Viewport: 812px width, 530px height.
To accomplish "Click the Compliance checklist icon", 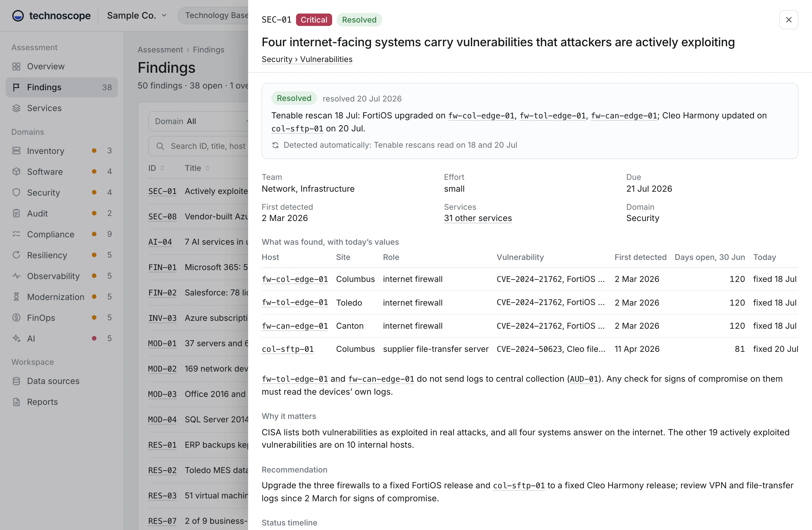I will point(16,234).
